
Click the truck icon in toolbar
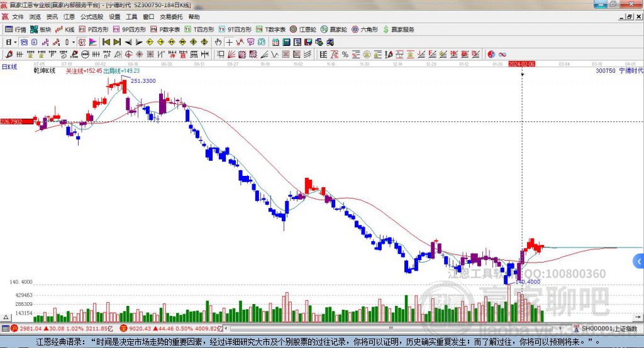[330, 42]
